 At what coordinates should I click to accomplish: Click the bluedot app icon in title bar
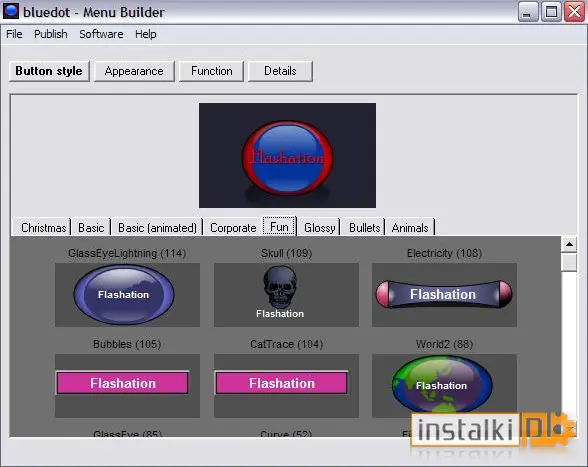coord(10,11)
